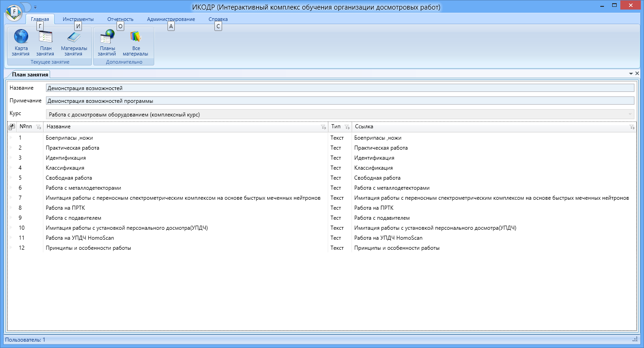Click filter icon in Ссылка column header
The image size is (644, 348).
point(632,127)
